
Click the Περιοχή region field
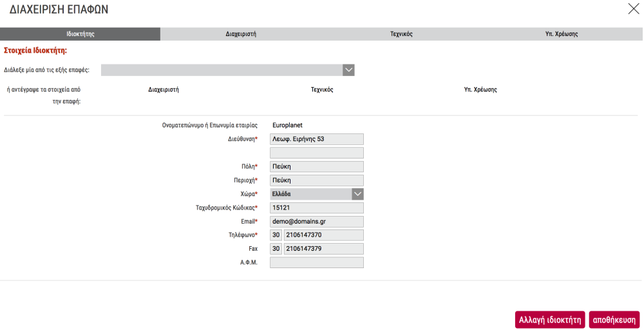317,180
